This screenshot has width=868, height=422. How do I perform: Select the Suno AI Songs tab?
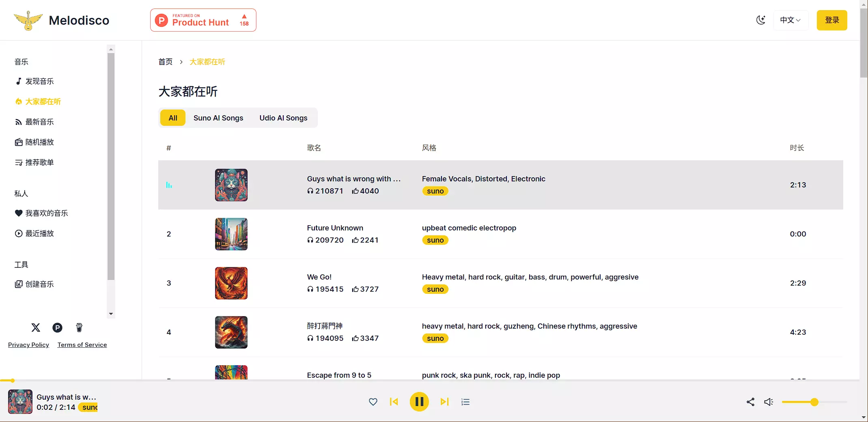tap(218, 118)
